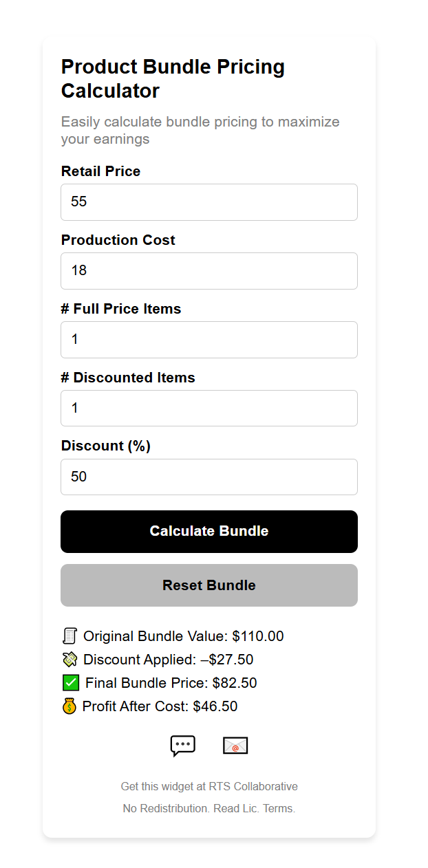428x868 pixels.
Task: Click the email envelope icon
Action: click(235, 746)
